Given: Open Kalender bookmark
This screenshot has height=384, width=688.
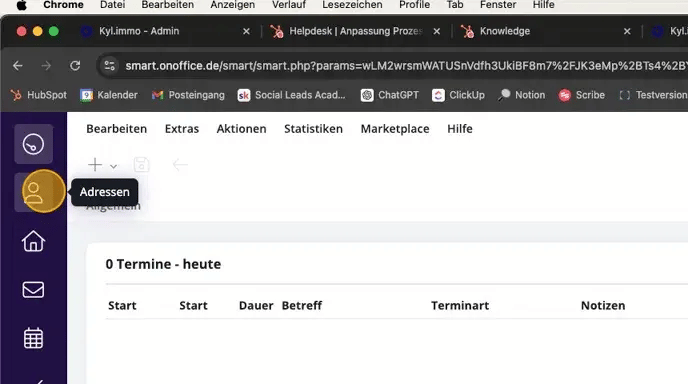Looking at the screenshot, I should pos(109,95).
